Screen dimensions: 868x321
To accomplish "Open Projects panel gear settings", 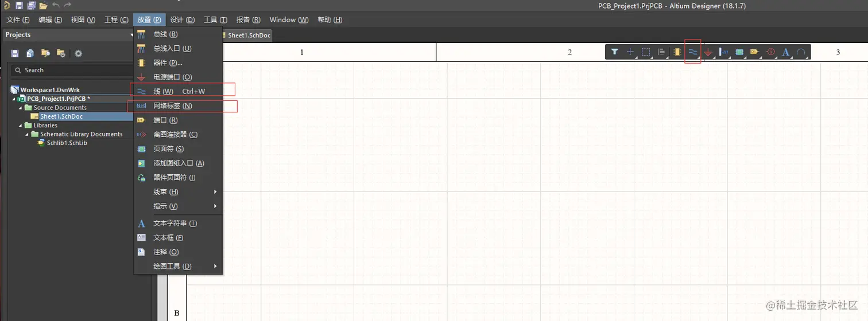I will [x=79, y=53].
